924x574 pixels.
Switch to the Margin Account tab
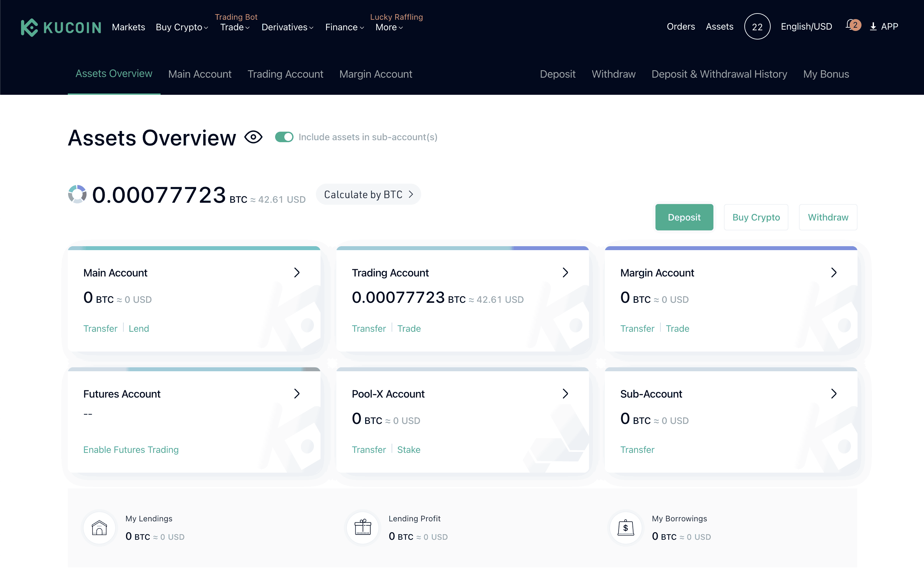pyautogui.click(x=376, y=74)
